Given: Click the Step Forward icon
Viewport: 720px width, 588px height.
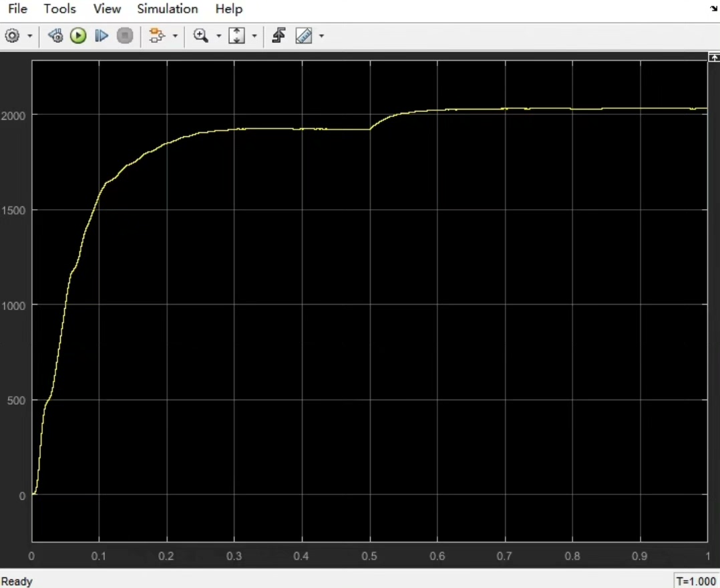Looking at the screenshot, I should click(101, 36).
